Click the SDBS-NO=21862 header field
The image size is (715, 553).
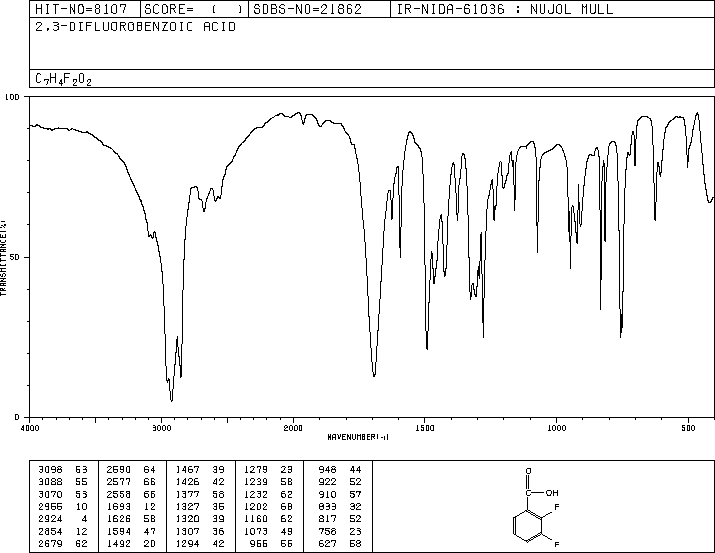319,9
